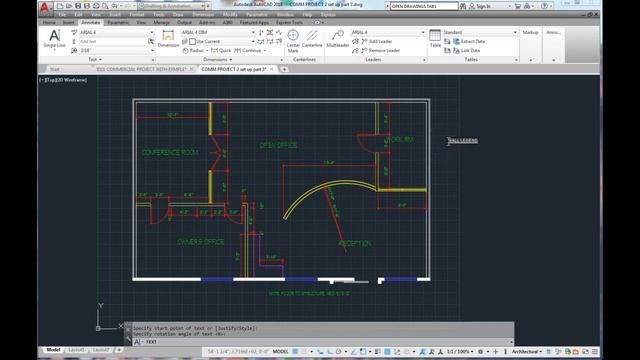
Task: Open the Help question mark icon
Action: [x=544, y=6]
